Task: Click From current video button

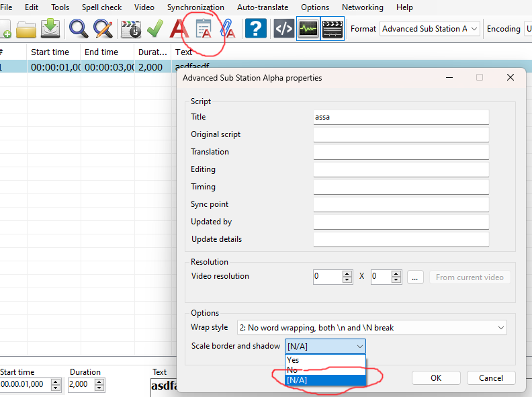Action: pos(470,277)
